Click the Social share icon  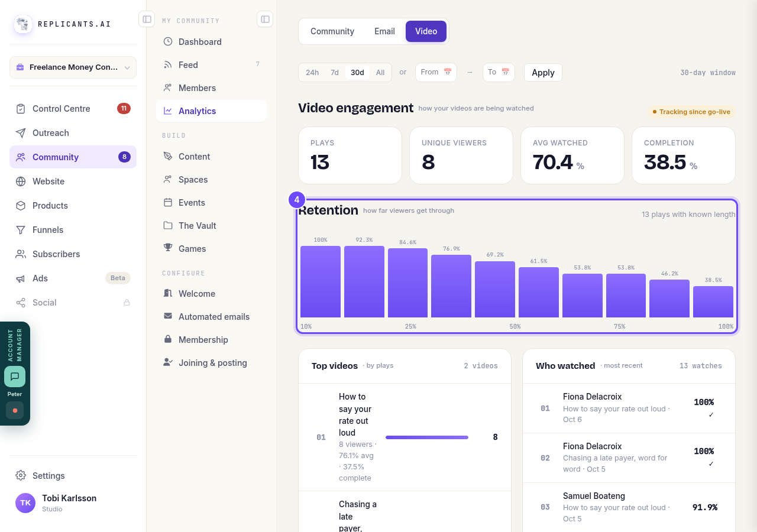pyautogui.click(x=21, y=303)
